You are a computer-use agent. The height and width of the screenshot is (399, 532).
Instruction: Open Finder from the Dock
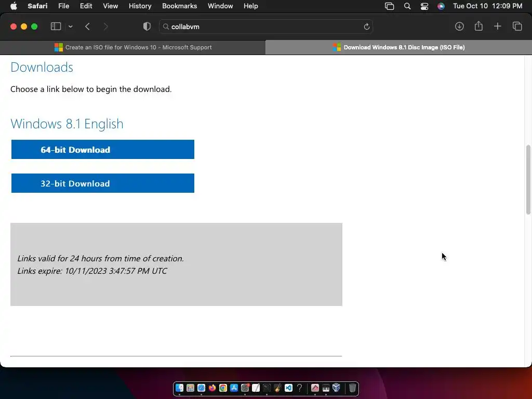179,388
